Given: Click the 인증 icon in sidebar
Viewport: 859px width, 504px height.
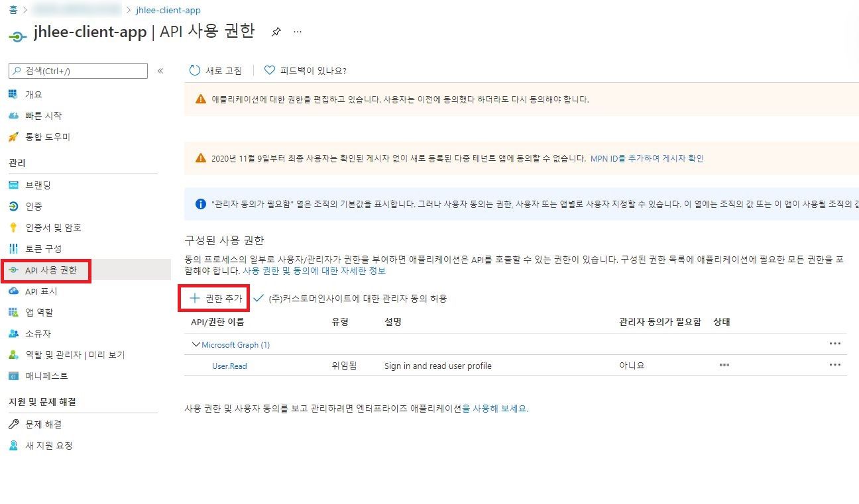Looking at the screenshot, I should click(13, 206).
